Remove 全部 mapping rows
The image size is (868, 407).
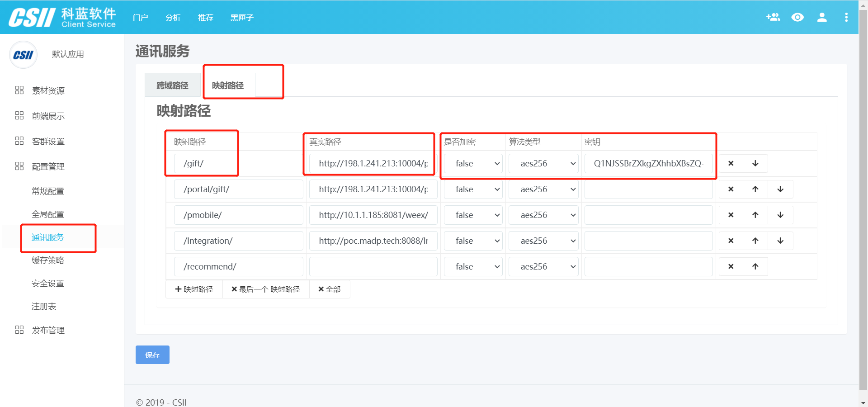point(330,289)
